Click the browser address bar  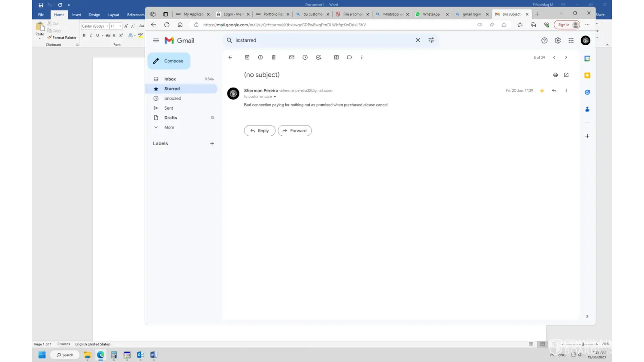(x=333, y=25)
